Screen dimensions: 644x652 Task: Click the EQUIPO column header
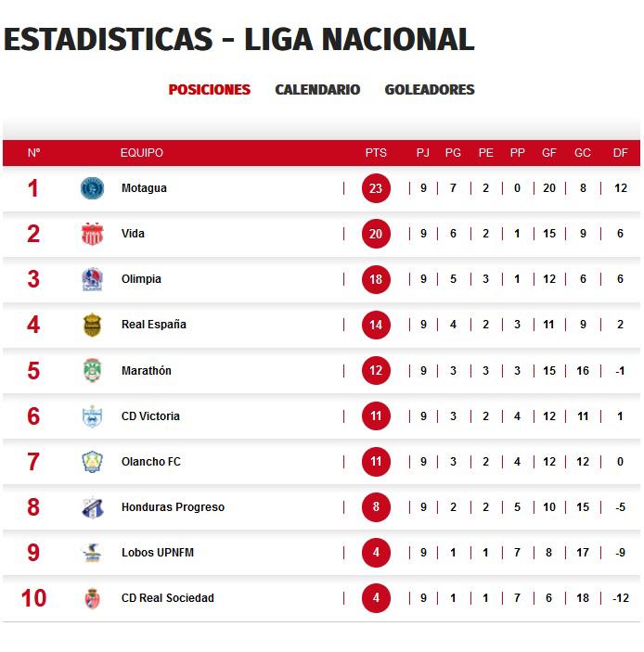(142, 153)
